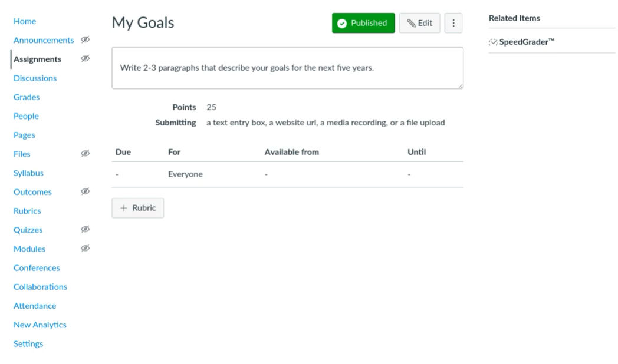Select Rubrics in course navigation

click(x=27, y=211)
